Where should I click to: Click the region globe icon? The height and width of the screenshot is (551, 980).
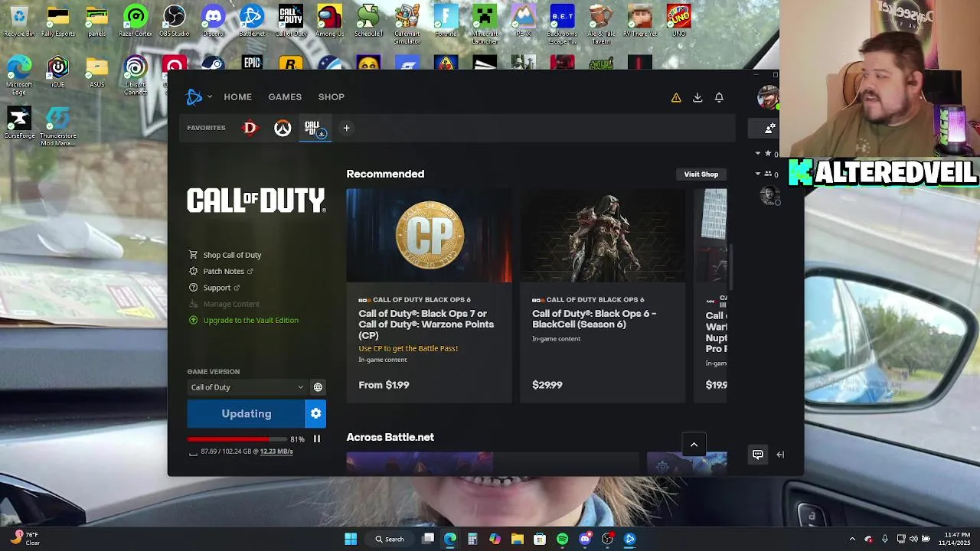pos(318,387)
